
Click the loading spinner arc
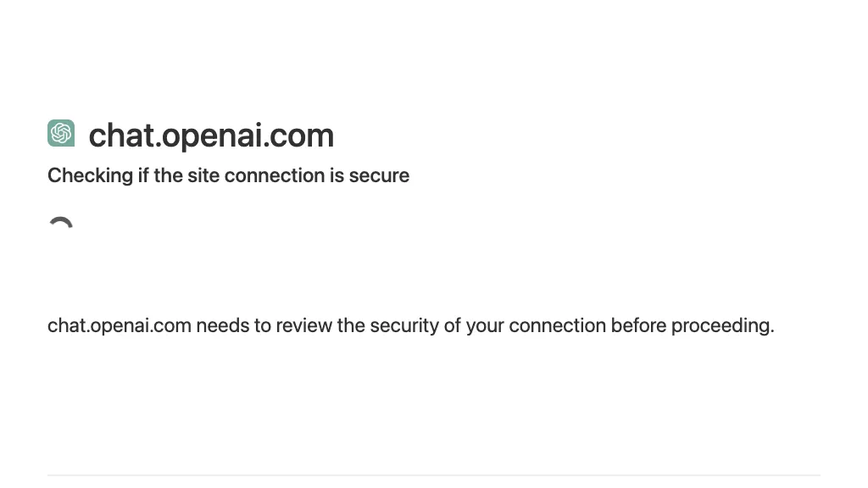[x=61, y=222]
